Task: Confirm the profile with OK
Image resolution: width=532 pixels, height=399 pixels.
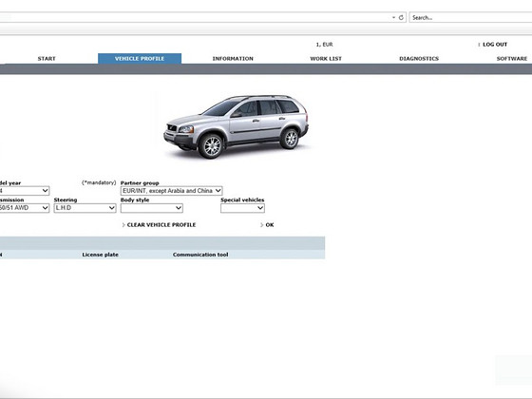Action: tap(270, 224)
